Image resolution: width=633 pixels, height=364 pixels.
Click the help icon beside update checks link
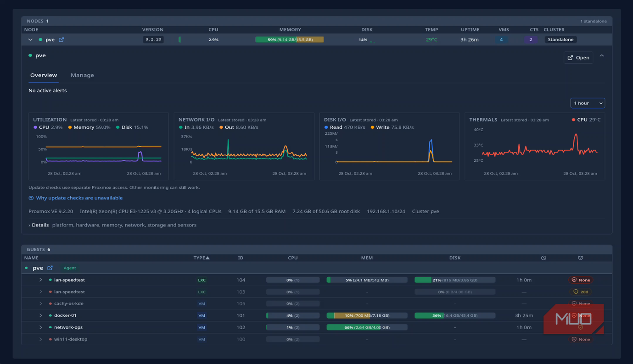click(31, 198)
